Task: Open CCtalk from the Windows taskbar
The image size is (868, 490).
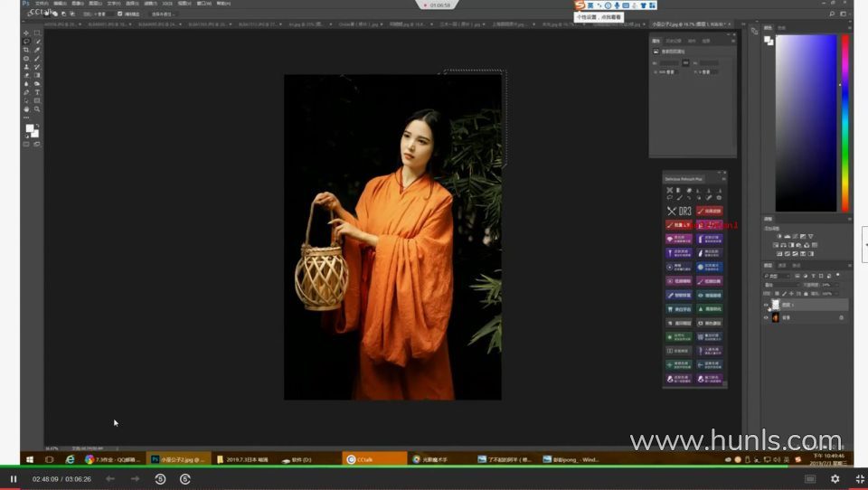Action: tap(365, 459)
